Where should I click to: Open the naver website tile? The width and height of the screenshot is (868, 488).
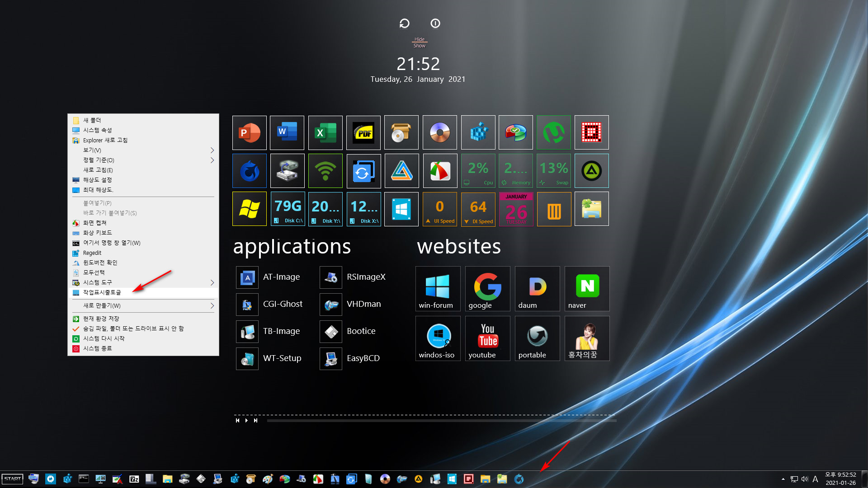pyautogui.click(x=587, y=289)
